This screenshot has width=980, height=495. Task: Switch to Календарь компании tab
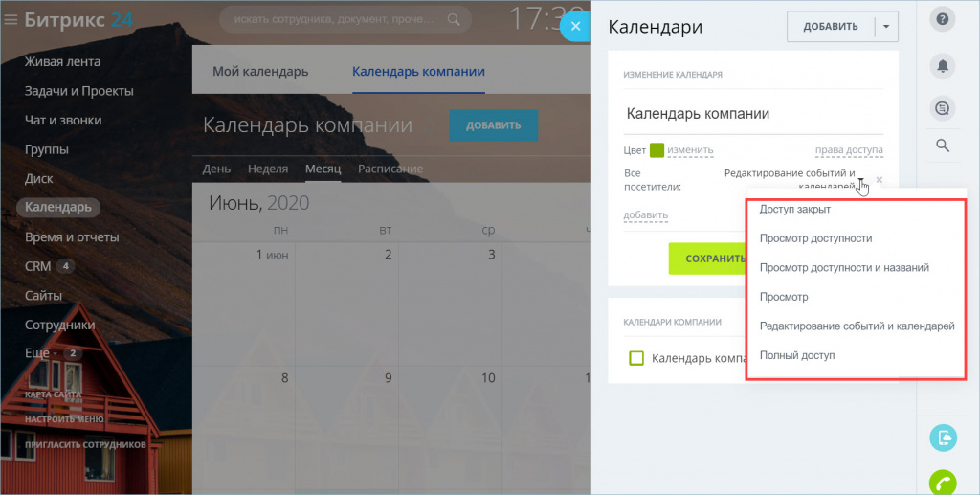[419, 71]
